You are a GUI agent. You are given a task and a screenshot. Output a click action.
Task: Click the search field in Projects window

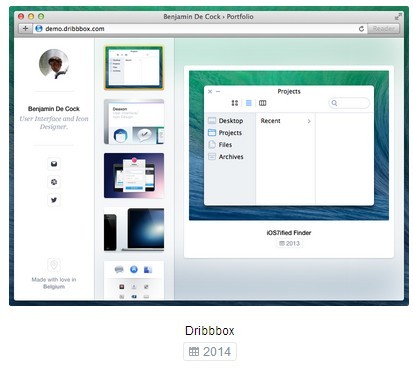349,103
